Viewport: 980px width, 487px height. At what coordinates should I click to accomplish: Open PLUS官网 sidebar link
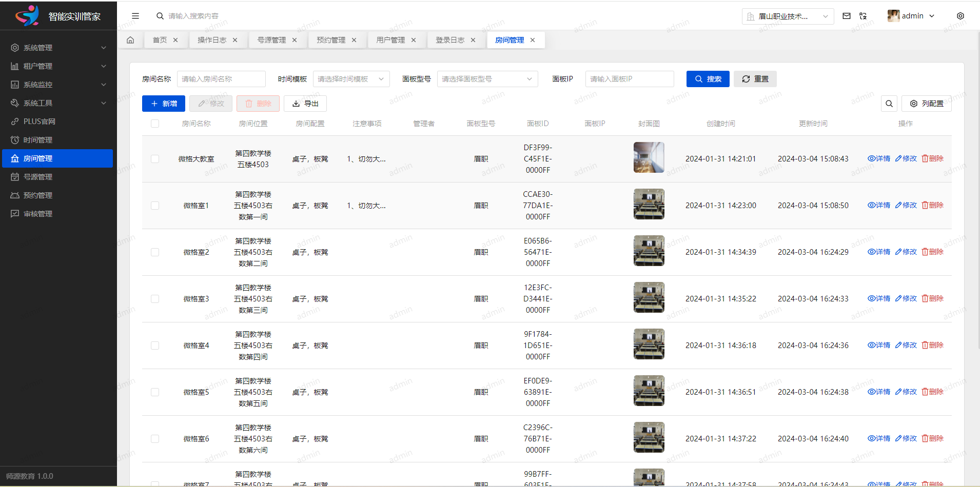point(57,121)
